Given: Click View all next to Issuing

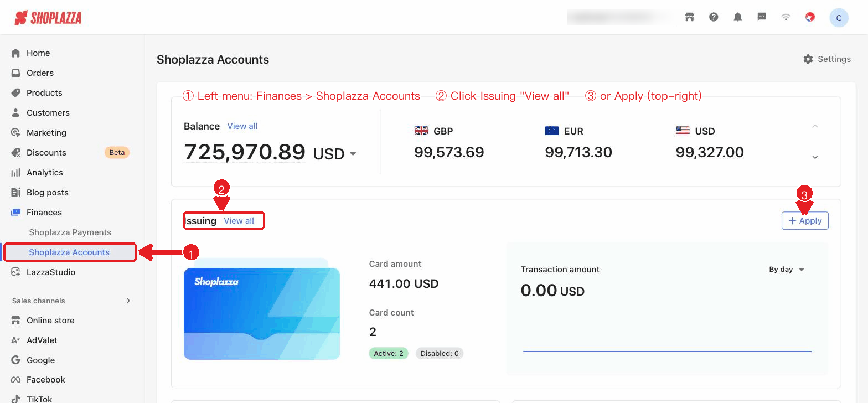Looking at the screenshot, I should [x=239, y=221].
